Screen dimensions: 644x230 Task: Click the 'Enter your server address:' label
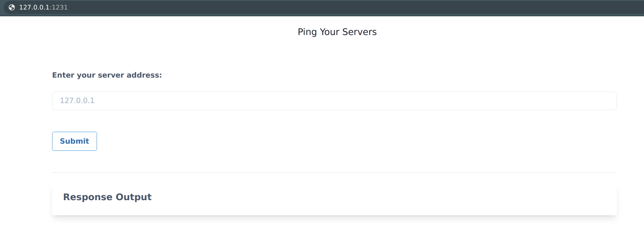tap(107, 75)
